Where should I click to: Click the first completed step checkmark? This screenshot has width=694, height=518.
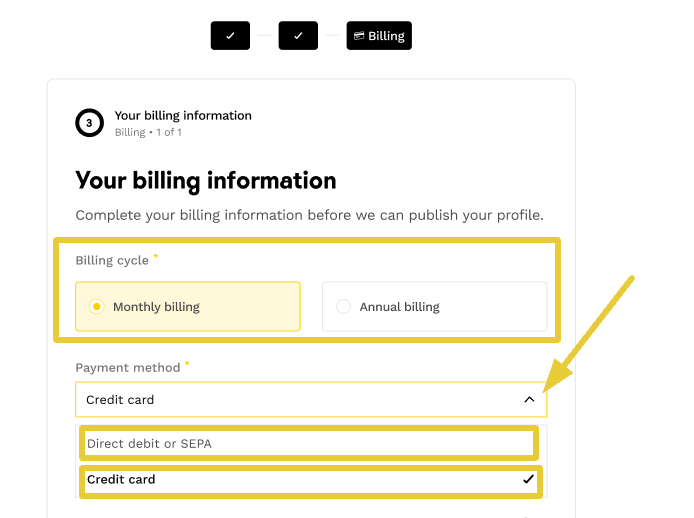pyautogui.click(x=230, y=36)
